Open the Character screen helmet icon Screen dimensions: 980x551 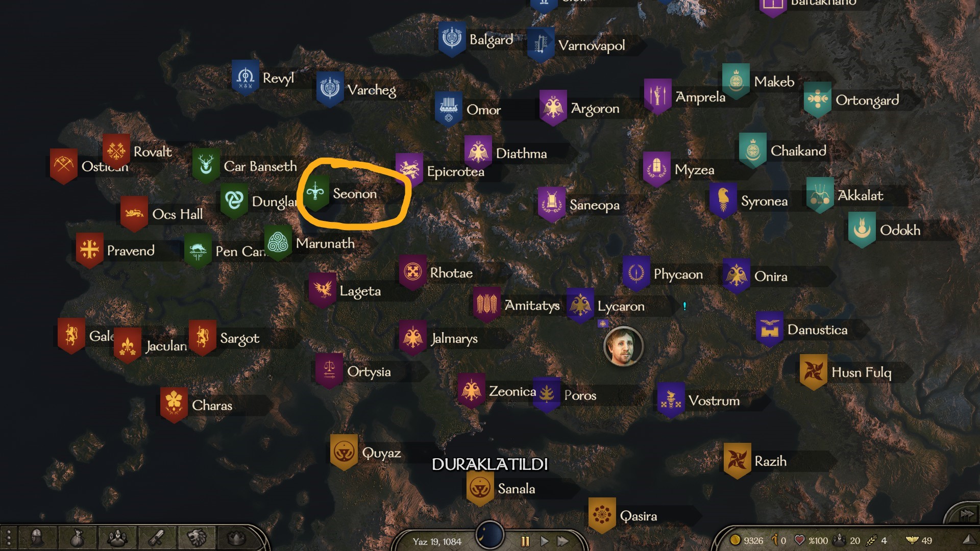pos(37,538)
